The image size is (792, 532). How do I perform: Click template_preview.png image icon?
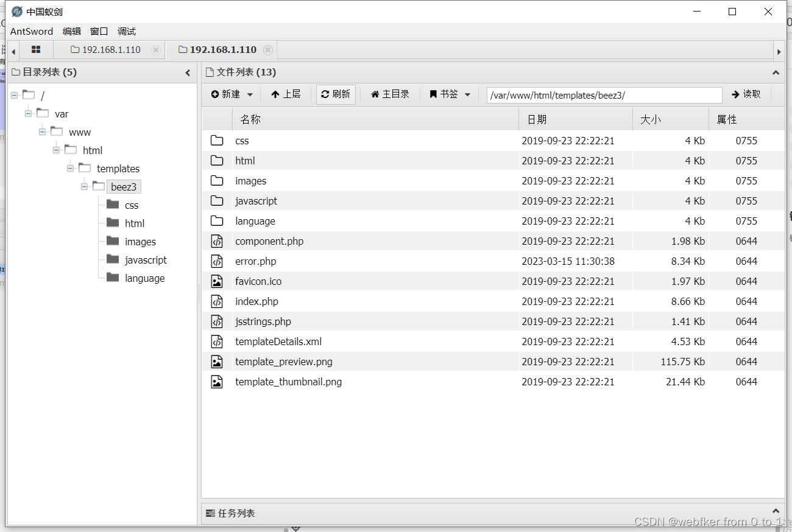[217, 362]
